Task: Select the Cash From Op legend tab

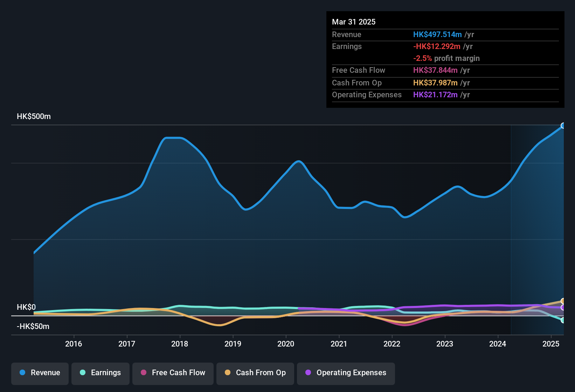Action: coord(255,373)
